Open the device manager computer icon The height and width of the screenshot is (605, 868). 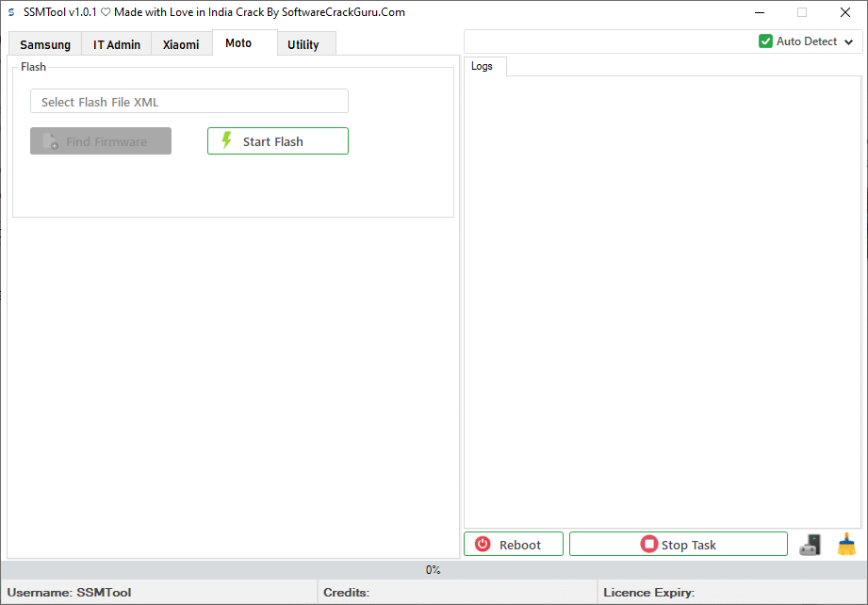click(x=810, y=545)
